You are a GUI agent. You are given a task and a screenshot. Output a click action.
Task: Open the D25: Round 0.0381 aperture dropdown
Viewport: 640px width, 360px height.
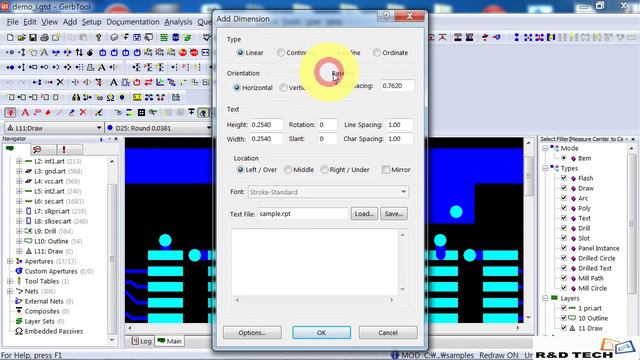[x=209, y=128]
